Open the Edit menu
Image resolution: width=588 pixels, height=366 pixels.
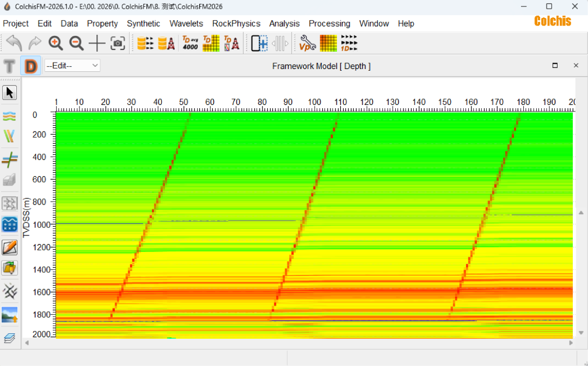coord(45,23)
